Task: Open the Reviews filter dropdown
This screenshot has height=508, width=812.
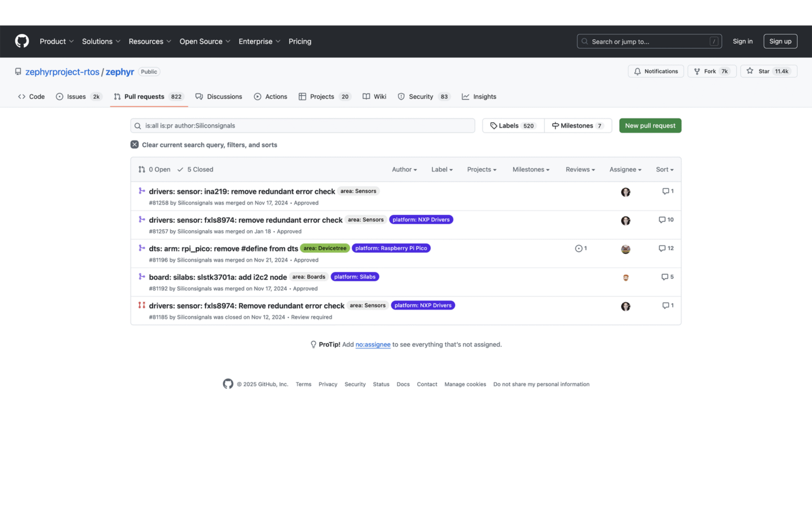Action: (x=580, y=170)
